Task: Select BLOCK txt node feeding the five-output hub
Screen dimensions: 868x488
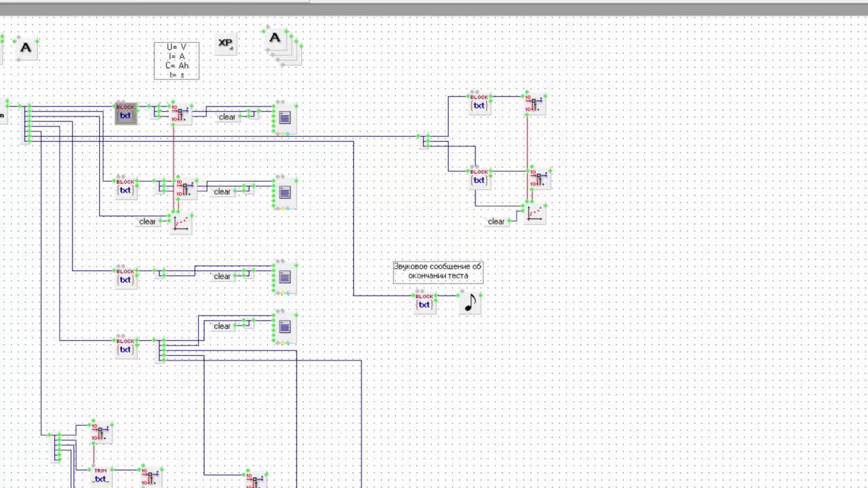Action: point(125,347)
